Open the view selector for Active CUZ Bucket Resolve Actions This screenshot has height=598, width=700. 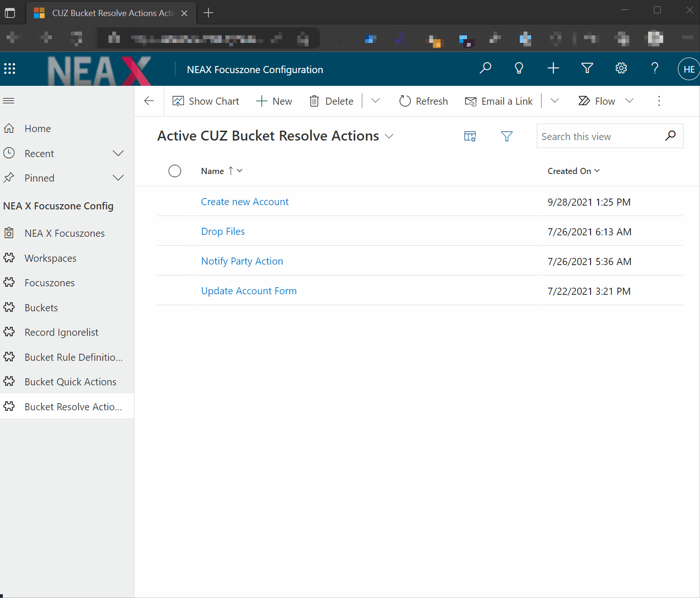pyautogui.click(x=389, y=136)
